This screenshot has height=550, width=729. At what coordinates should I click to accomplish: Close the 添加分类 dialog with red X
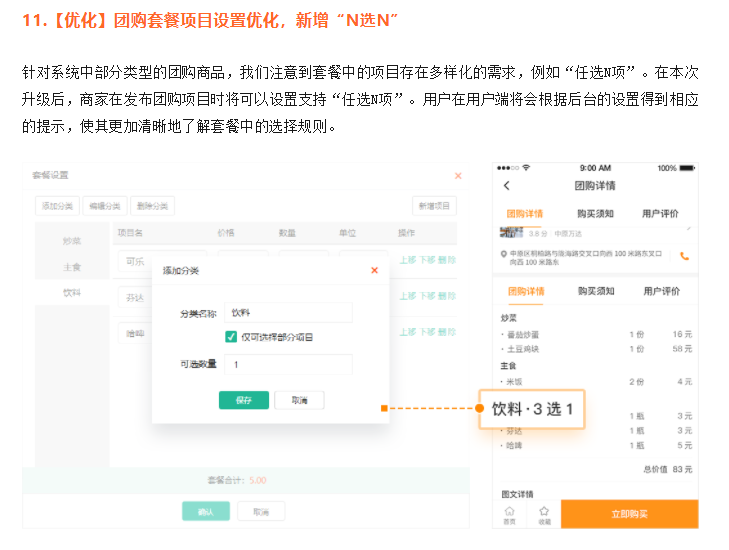(x=375, y=270)
